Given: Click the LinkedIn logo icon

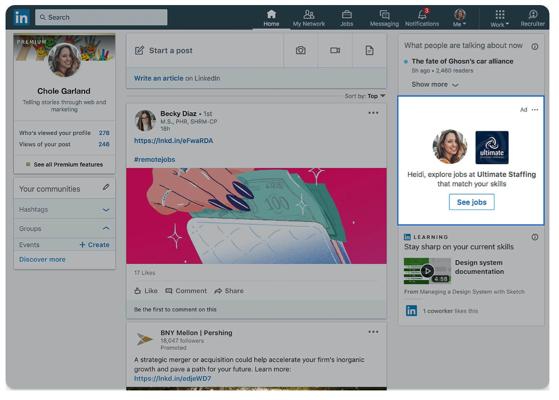Looking at the screenshot, I should [21, 17].
